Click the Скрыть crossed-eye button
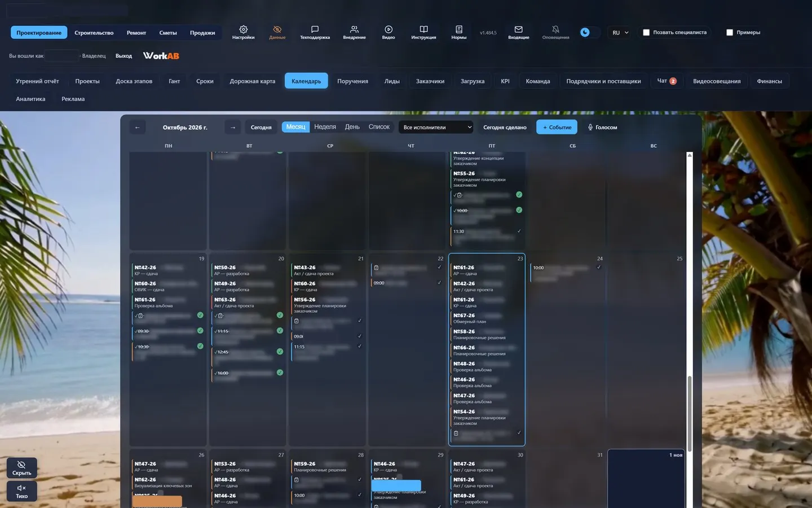Screen dimensions: 812x508 point(22,468)
